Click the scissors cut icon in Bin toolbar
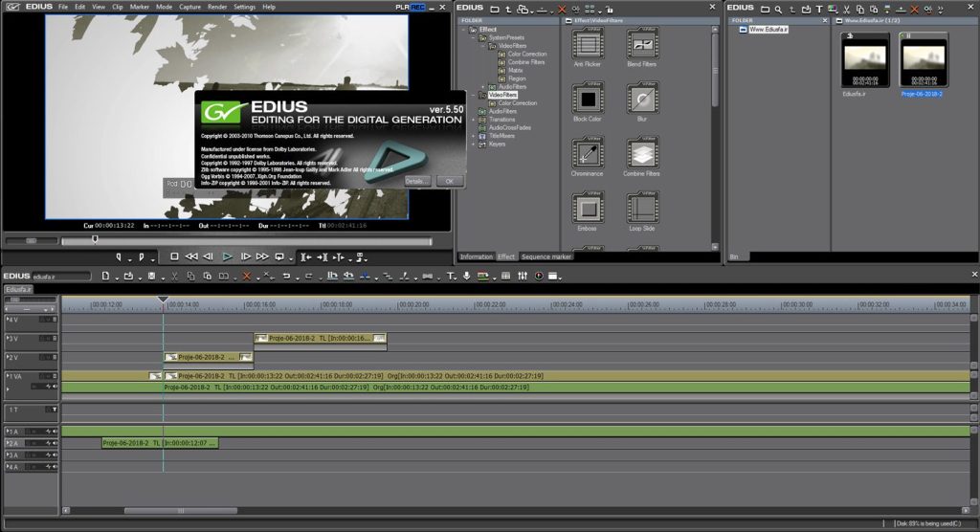 tap(846, 9)
